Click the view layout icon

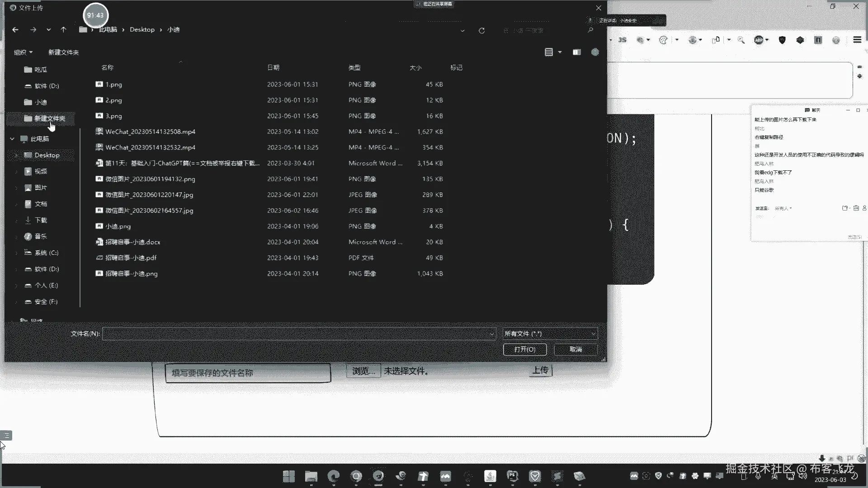(549, 52)
